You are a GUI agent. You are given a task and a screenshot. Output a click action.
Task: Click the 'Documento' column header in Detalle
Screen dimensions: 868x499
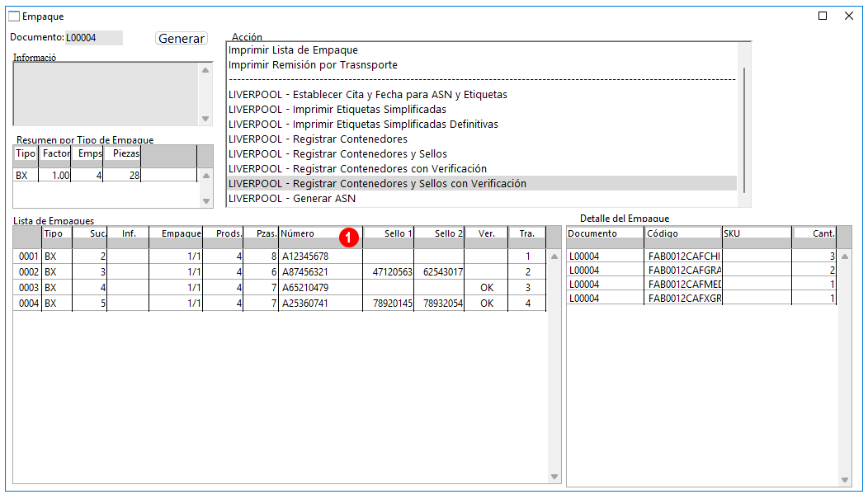click(605, 238)
